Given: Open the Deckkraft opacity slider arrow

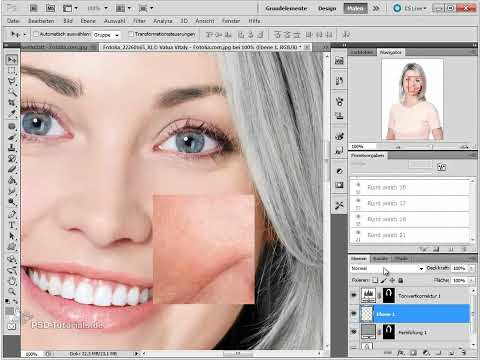Looking at the screenshot, I should pyautogui.click(x=471, y=268).
